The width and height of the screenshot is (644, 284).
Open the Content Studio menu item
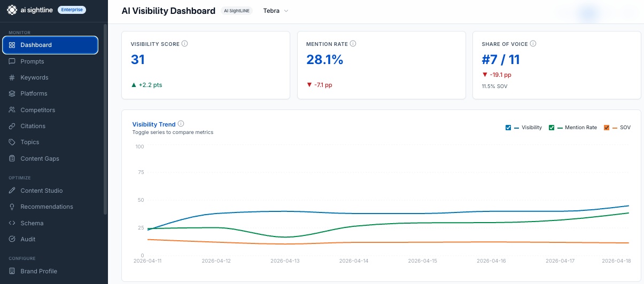coord(41,191)
